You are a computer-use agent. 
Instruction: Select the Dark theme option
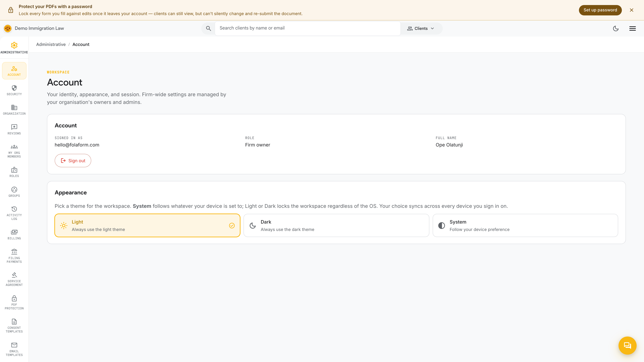(336, 225)
